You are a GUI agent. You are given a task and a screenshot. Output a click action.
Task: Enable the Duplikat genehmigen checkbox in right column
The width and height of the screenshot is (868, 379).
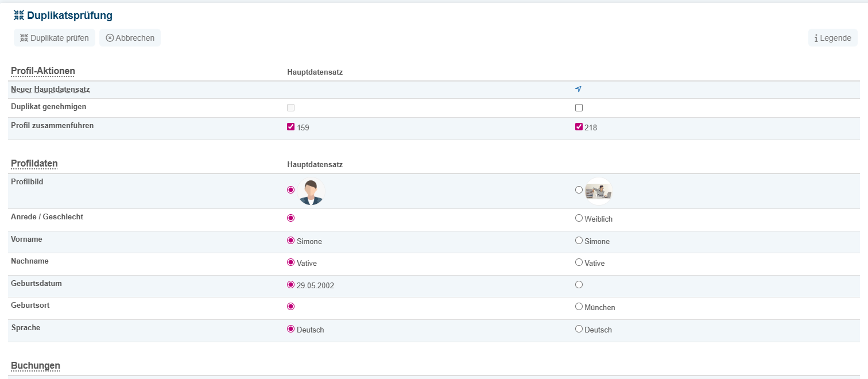[x=579, y=107]
